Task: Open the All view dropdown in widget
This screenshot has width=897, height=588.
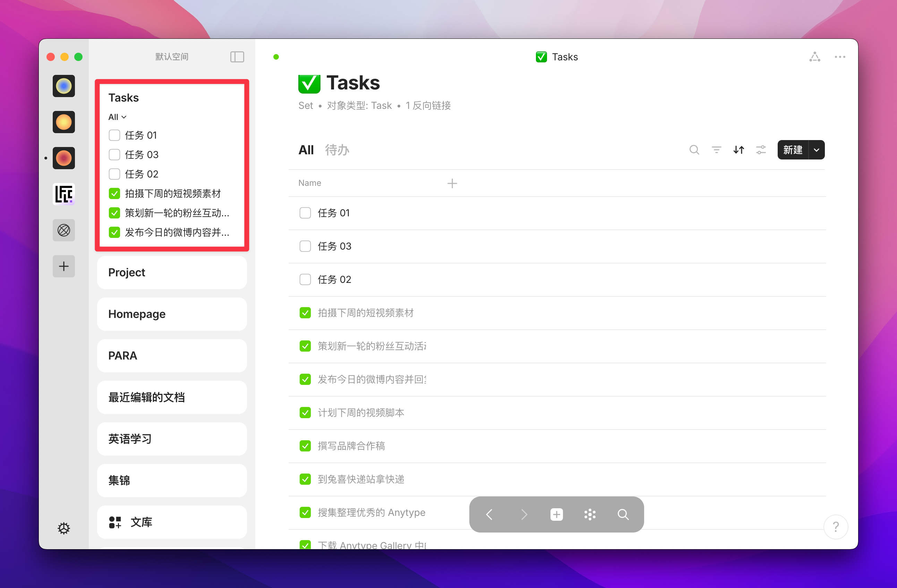Action: (117, 117)
